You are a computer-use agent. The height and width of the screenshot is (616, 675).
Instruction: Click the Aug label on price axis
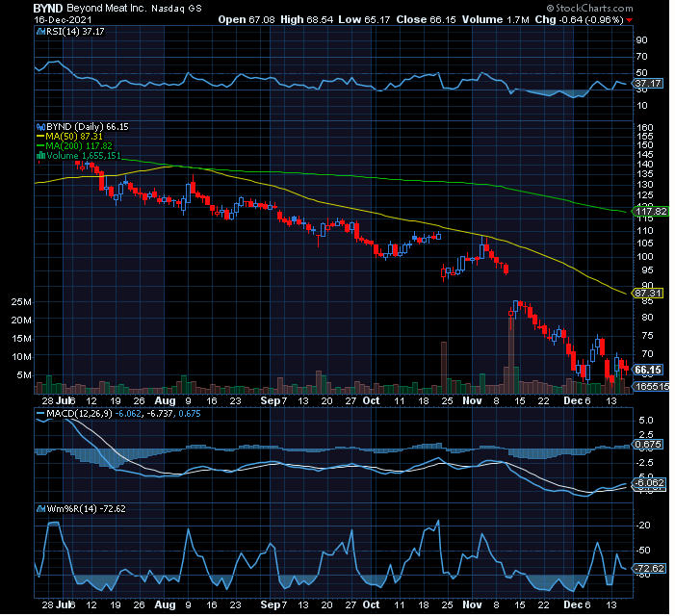[166, 400]
